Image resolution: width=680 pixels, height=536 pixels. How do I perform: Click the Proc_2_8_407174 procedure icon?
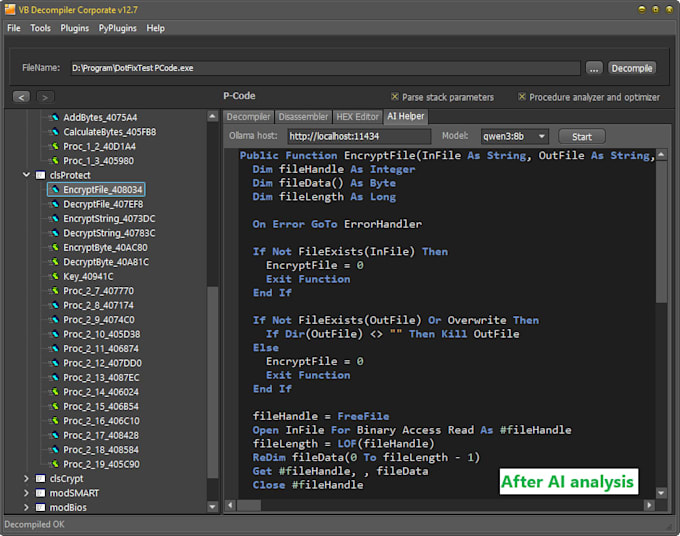tap(55, 305)
